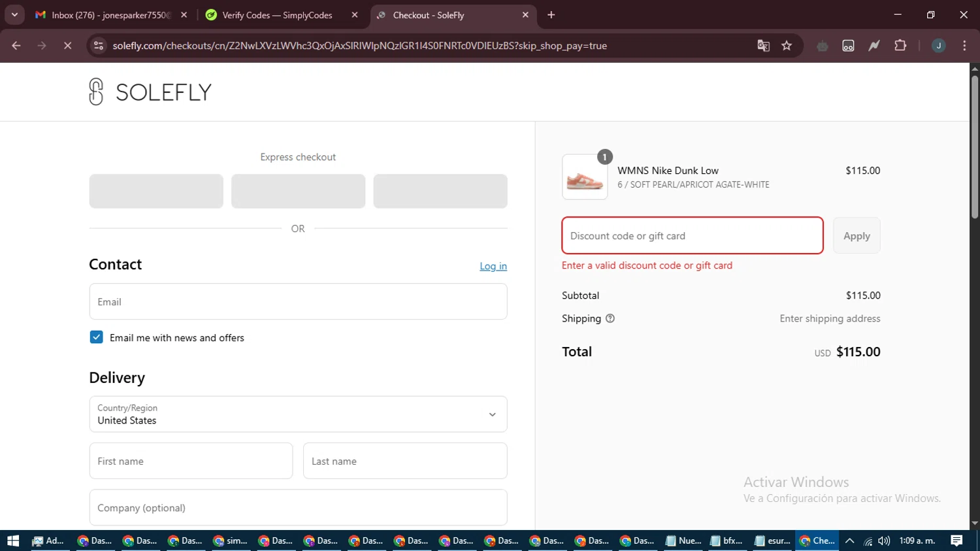Viewport: 980px width, 551px height.
Task: Open the 'bfx...' notepad taskbar item
Action: (727, 541)
